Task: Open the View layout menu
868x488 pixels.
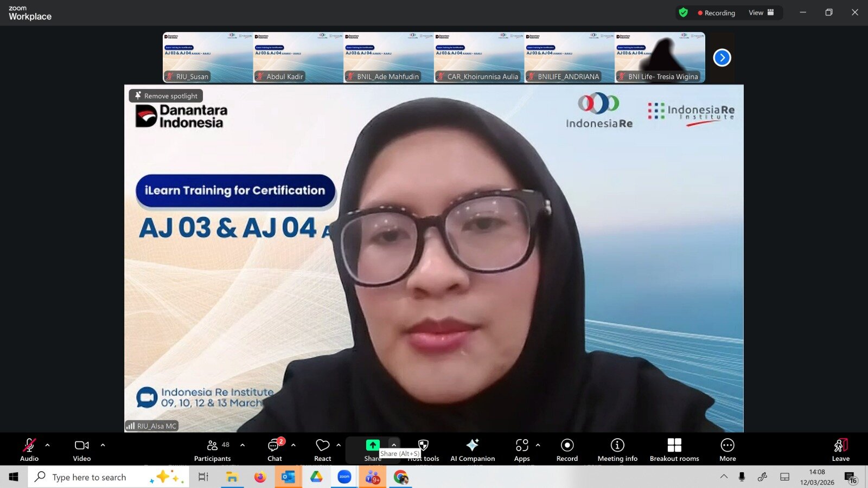Action: tap(761, 12)
